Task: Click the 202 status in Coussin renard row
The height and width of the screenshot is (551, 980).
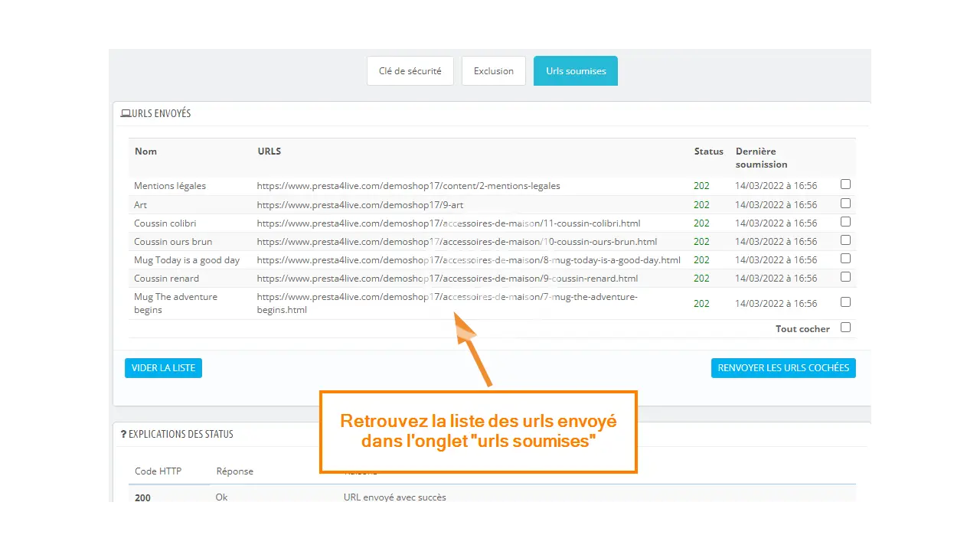Action: (x=701, y=279)
